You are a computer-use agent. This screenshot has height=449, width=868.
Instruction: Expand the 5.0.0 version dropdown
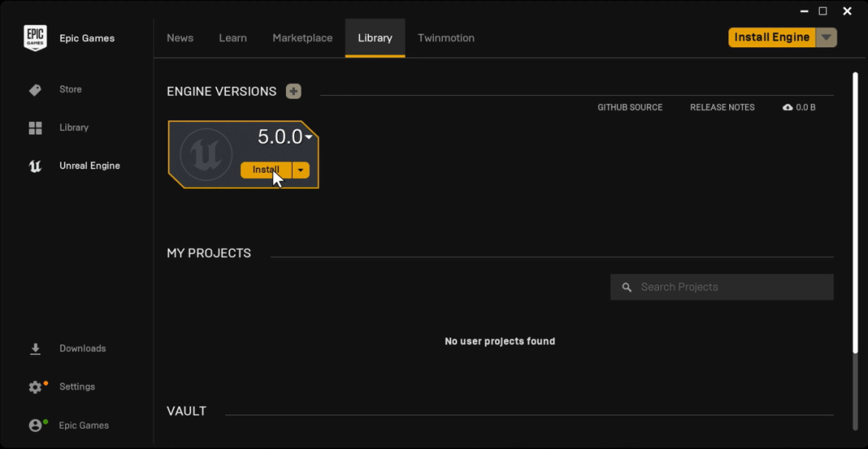tap(309, 137)
